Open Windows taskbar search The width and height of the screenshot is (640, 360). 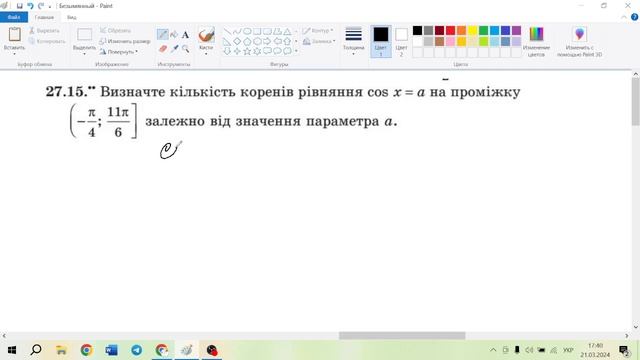click(x=36, y=350)
